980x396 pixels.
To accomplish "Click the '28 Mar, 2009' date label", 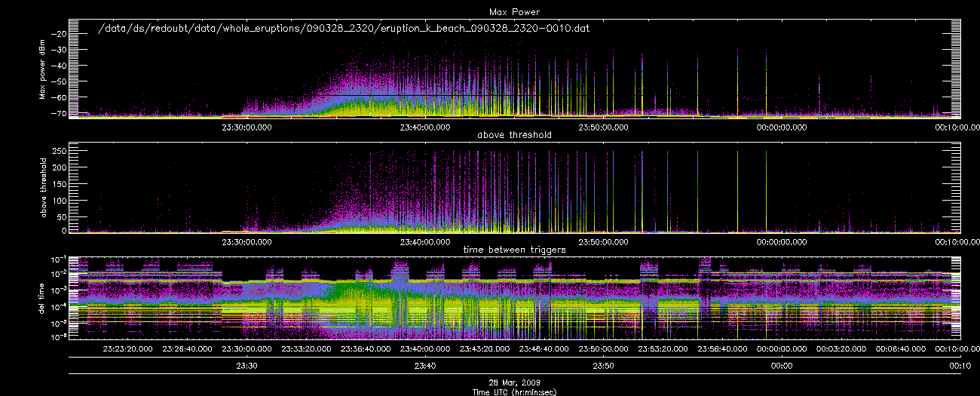I will pos(515,383).
